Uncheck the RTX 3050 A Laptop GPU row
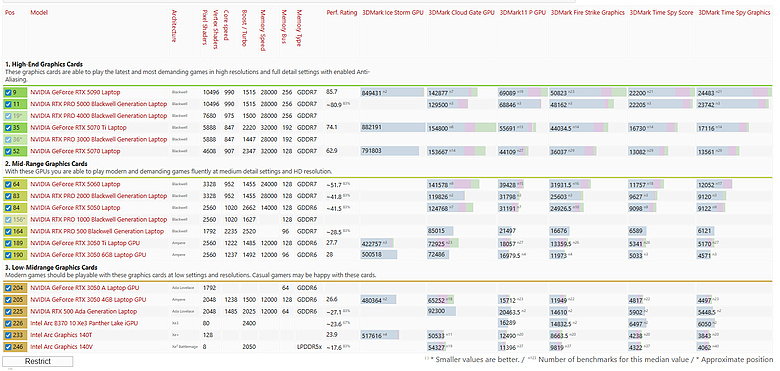This screenshot has height=371, width=780. click(8, 288)
